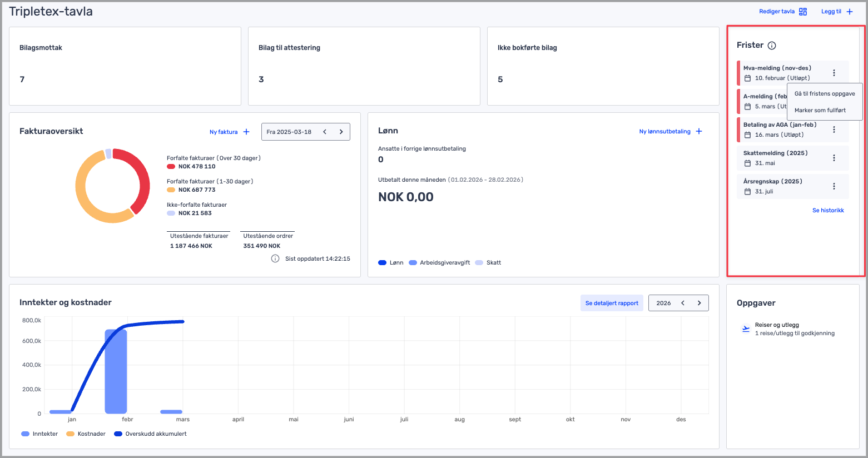Click the Rediger tavla grid icon

(x=802, y=12)
